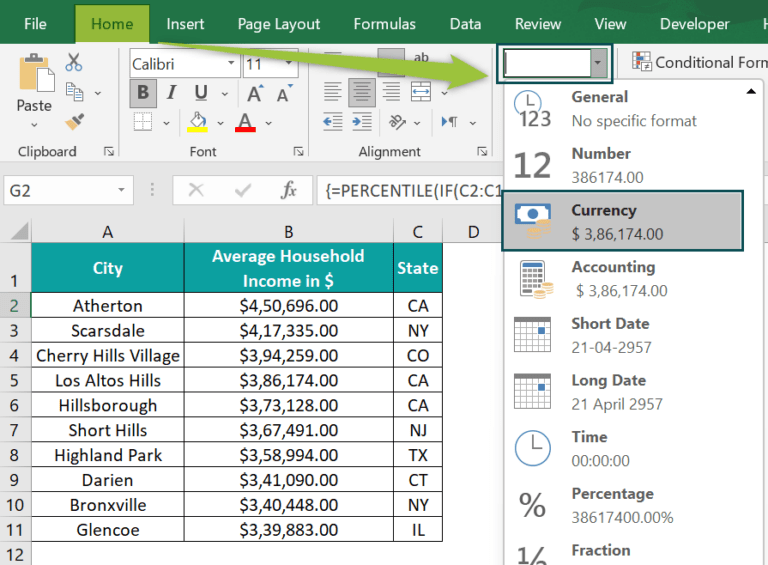
Task: Click the Paste clipboard icon
Action: point(36,73)
